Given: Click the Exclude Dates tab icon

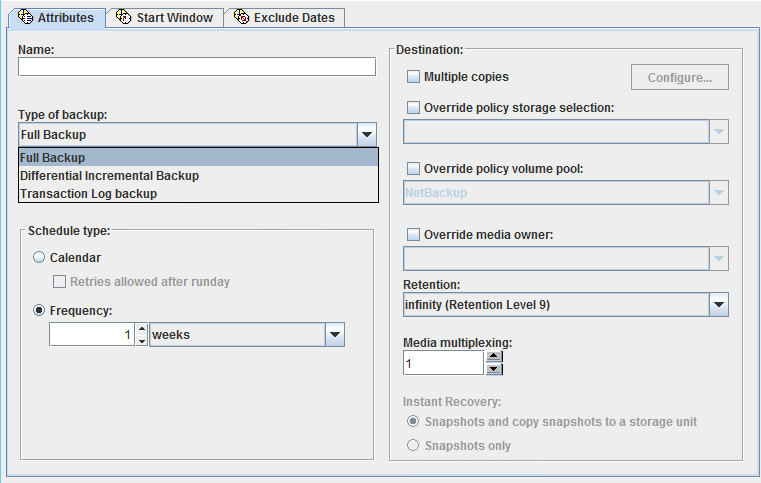Looking at the screenshot, I should [241, 17].
